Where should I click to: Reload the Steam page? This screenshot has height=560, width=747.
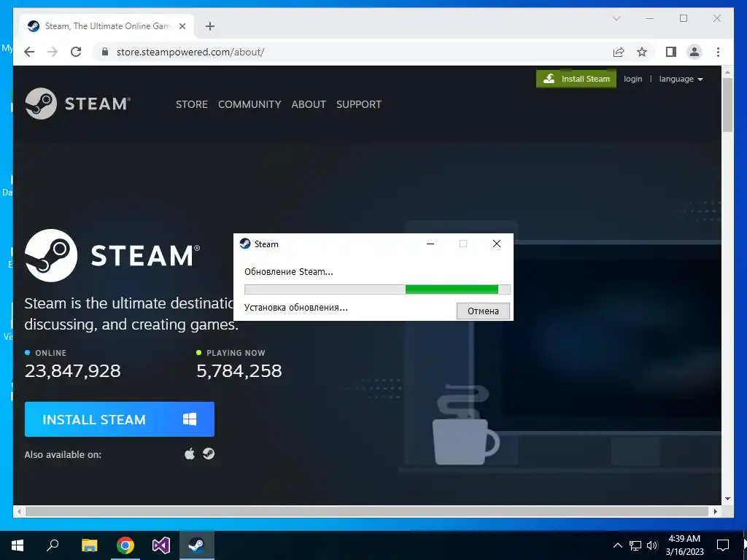[x=76, y=52]
